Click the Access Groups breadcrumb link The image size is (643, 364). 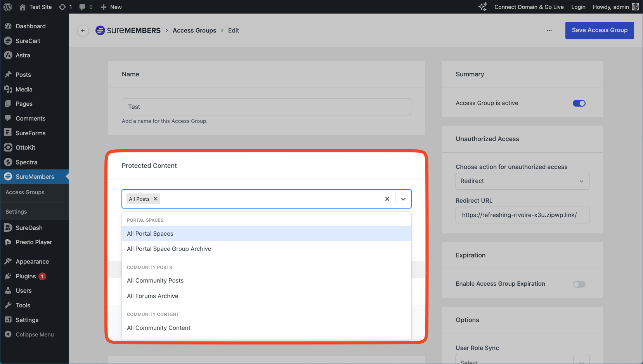[x=194, y=30]
